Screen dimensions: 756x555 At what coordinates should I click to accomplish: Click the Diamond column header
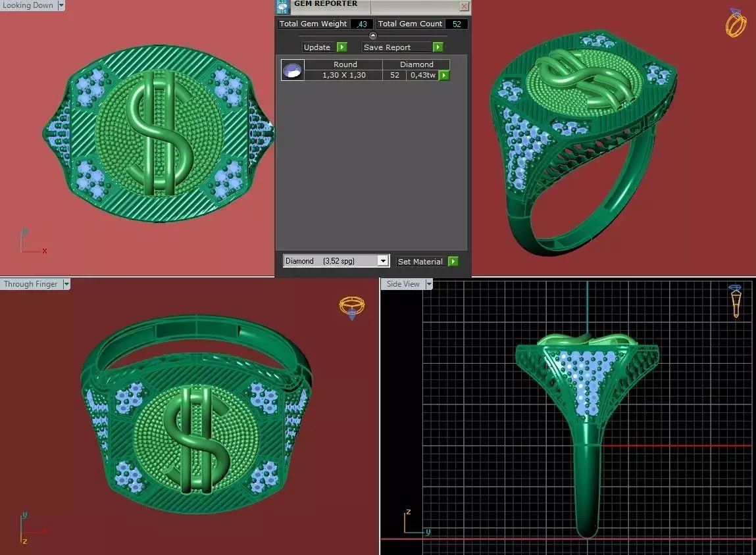[x=416, y=64]
